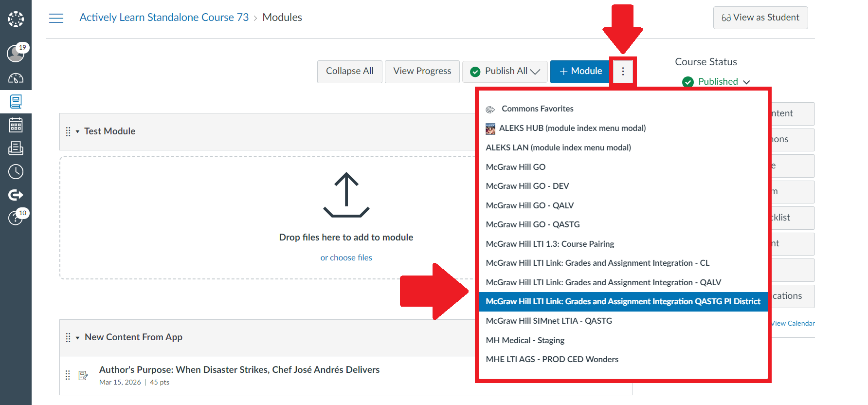Click the three-dot module options button
The height and width of the screenshot is (405, 868).
(x=623, y=72)
